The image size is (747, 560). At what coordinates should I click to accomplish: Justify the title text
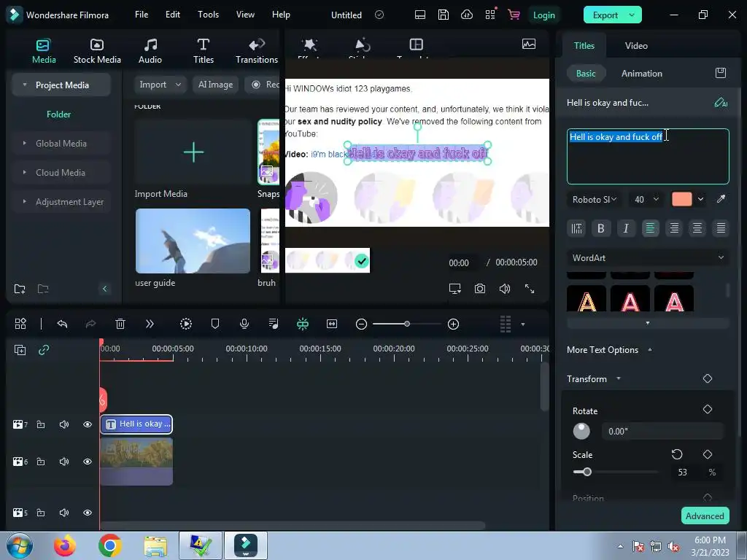[x=721, y=228]
